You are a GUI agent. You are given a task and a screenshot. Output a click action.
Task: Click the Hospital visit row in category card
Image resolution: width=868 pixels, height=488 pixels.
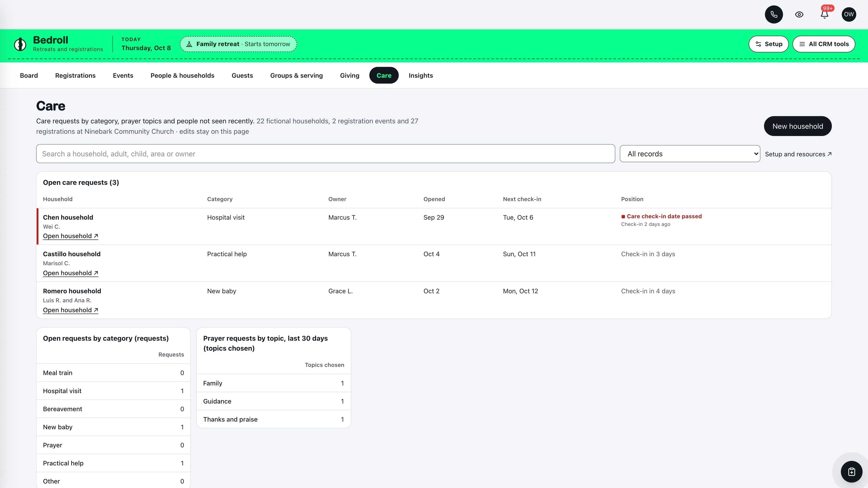[113, 391]
